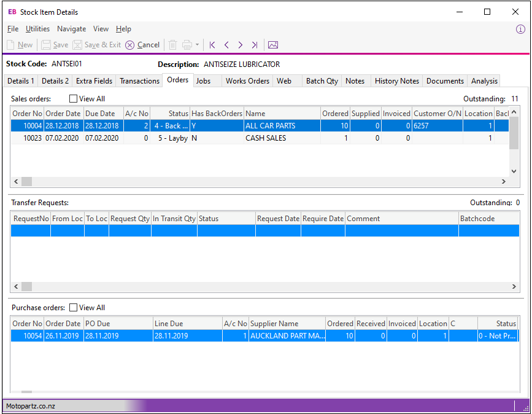Jump to the last record arrow
Image resolution: width=532 pixels, height=414 pixels.
coord(254,45)
